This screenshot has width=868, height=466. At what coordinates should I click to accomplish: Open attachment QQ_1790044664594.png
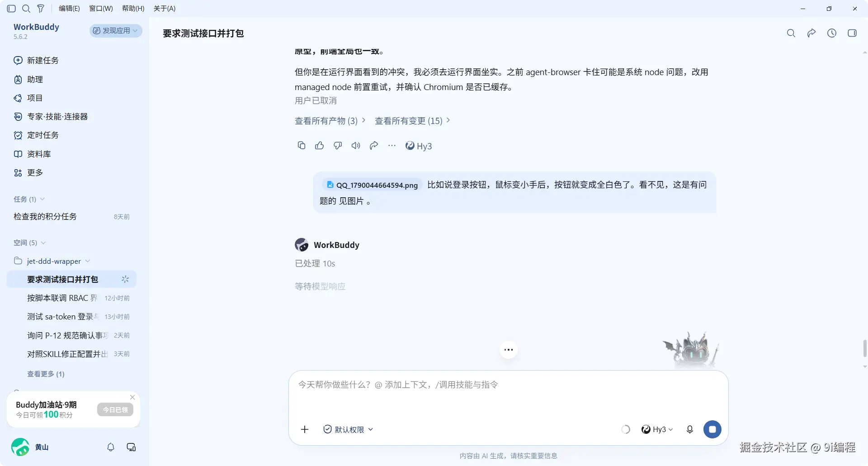(x=373, y=185)
